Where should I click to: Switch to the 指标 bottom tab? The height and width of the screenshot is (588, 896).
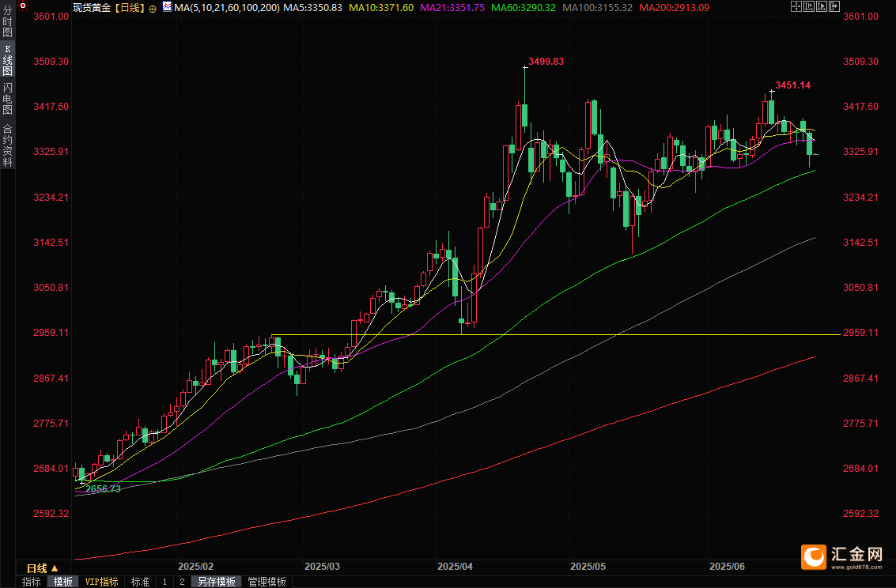[x=32, y=582]
